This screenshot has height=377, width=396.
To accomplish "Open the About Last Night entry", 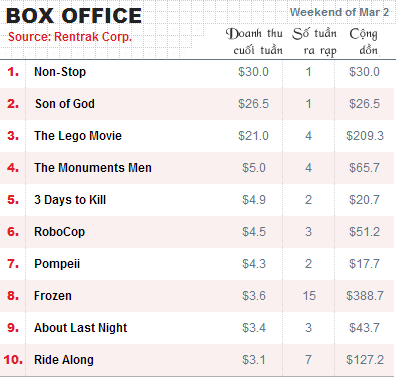I will coord(81,328).
